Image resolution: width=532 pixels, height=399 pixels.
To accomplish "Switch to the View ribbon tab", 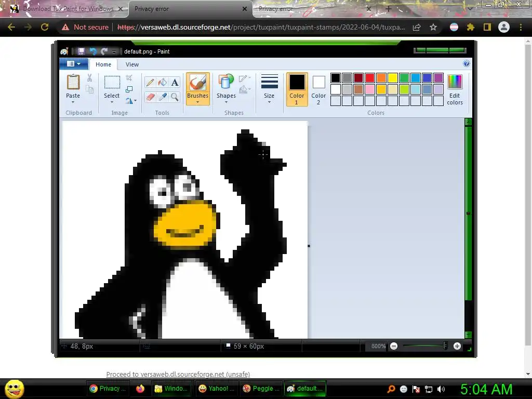I will point(132,64).
